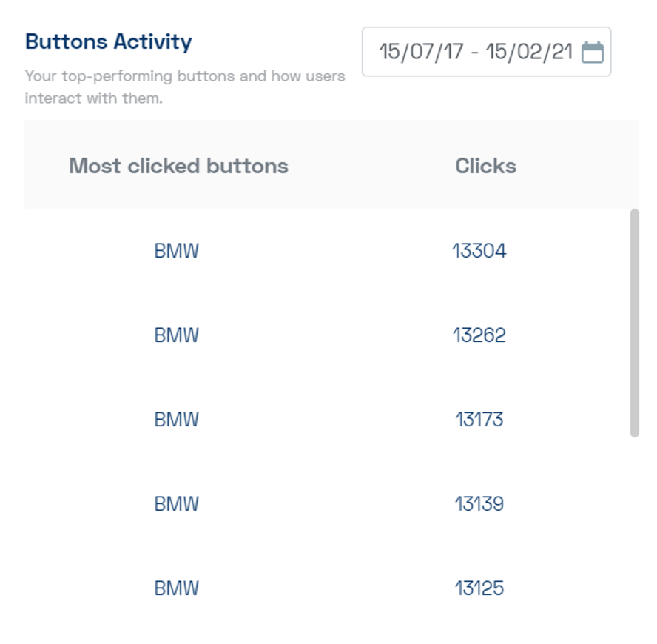Select the BMW row with 13125 clicks
Viewport: 657px width, 644px height.
(327, 588)
